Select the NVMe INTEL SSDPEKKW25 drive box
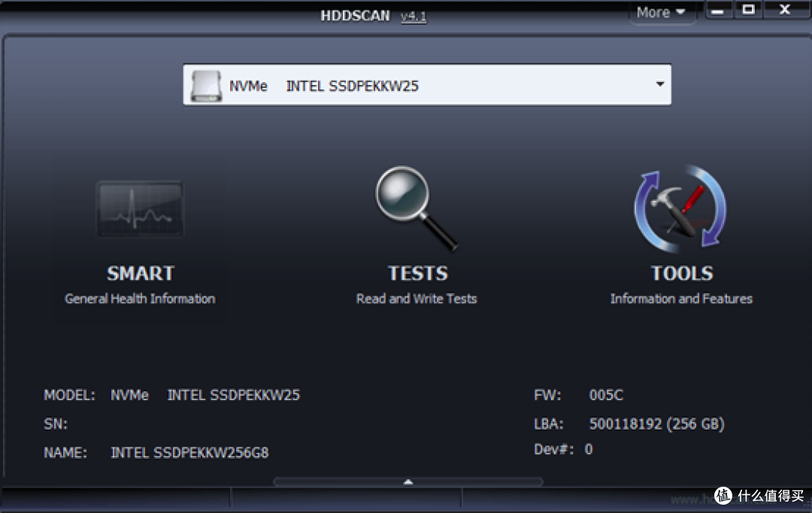This screenshot has height=513, width=812. click(427, 85)
